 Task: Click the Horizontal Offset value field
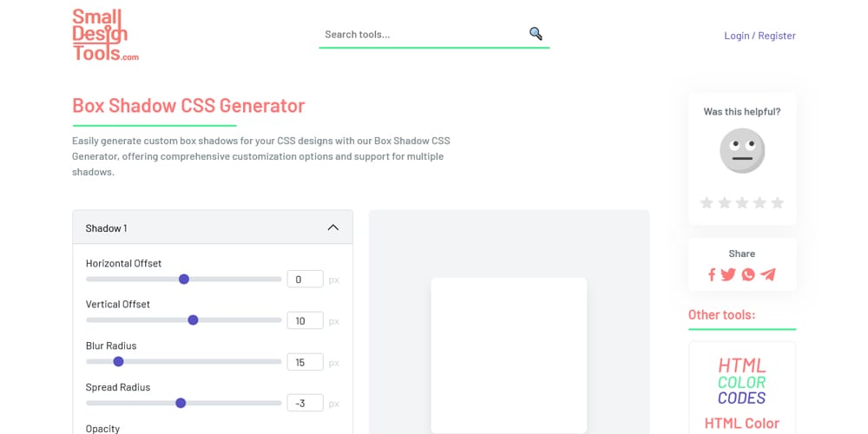(x=305, y=279)
